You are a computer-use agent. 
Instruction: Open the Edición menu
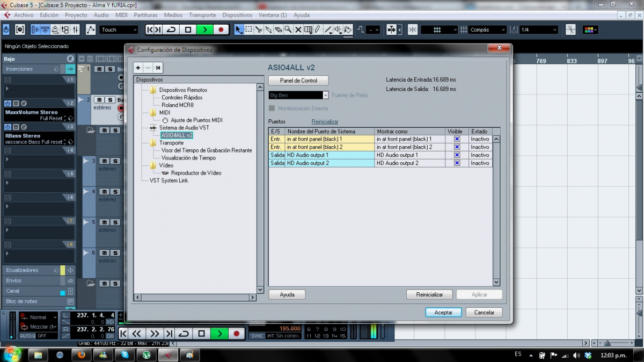pyautogui.click(x=49, y=15)
